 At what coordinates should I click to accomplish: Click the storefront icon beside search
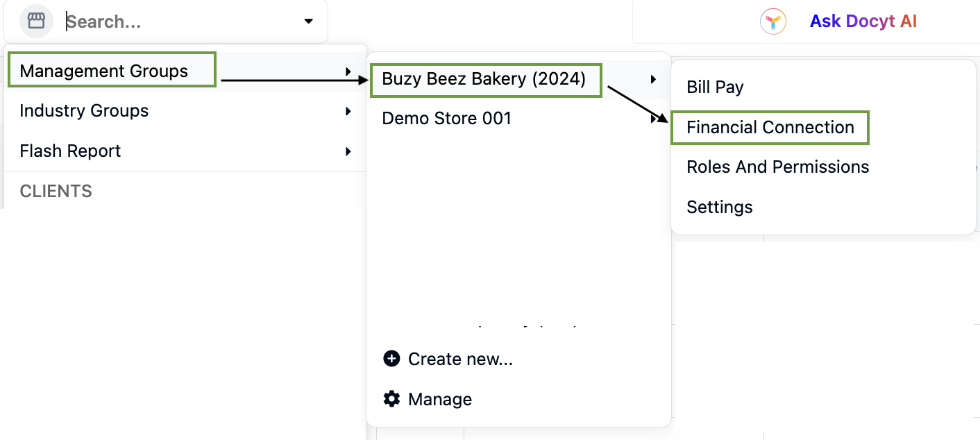36,21
